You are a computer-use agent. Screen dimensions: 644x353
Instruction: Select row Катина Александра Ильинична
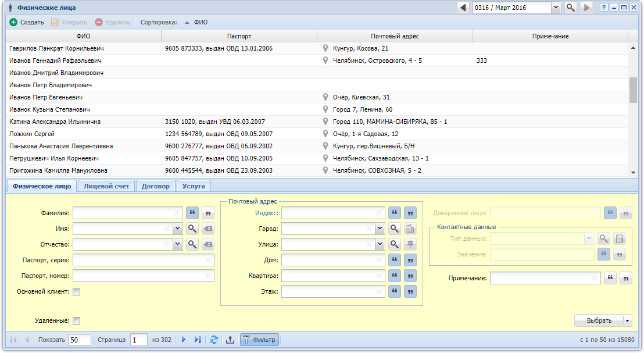click(317, 122)
